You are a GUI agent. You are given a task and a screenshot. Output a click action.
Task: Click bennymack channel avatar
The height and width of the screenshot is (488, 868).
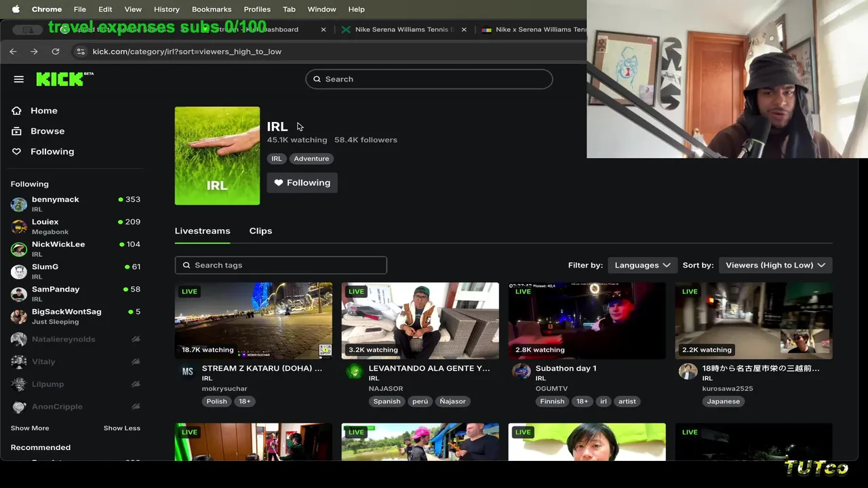coord(19,204)
